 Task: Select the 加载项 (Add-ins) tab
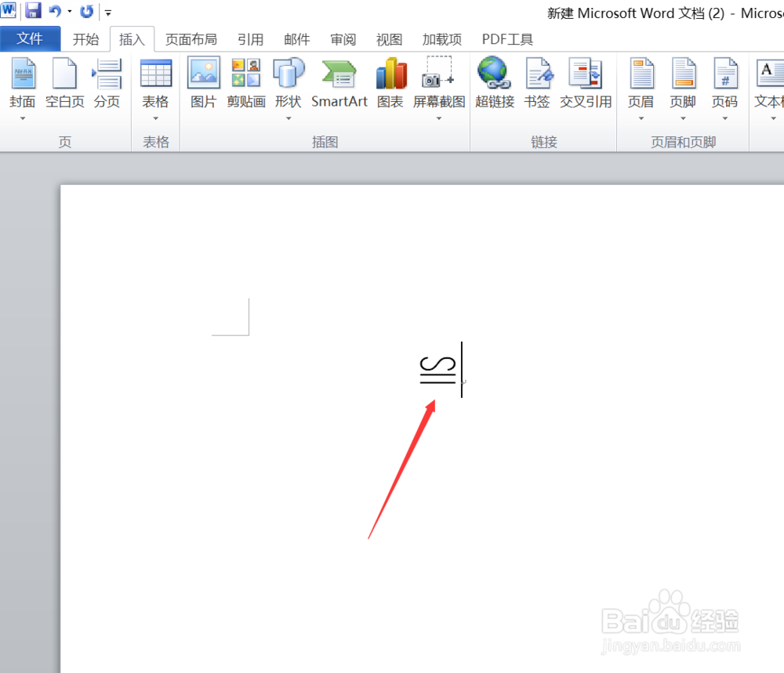442,39
